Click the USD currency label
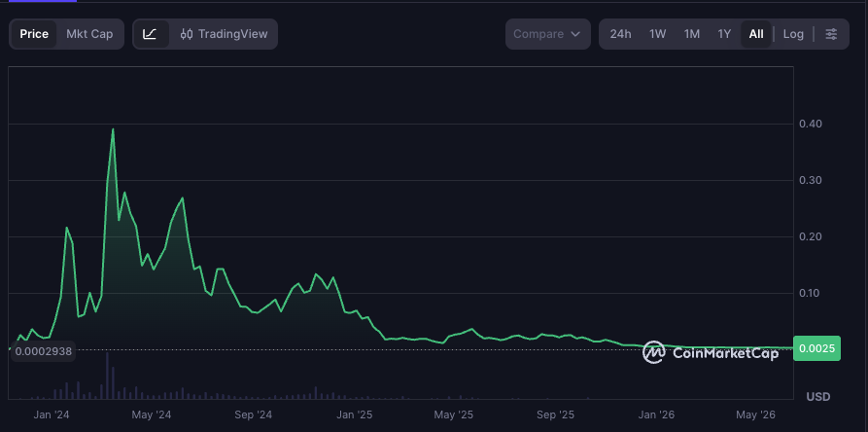The height and width of the screenshot is (432, 868). point(818,397)
